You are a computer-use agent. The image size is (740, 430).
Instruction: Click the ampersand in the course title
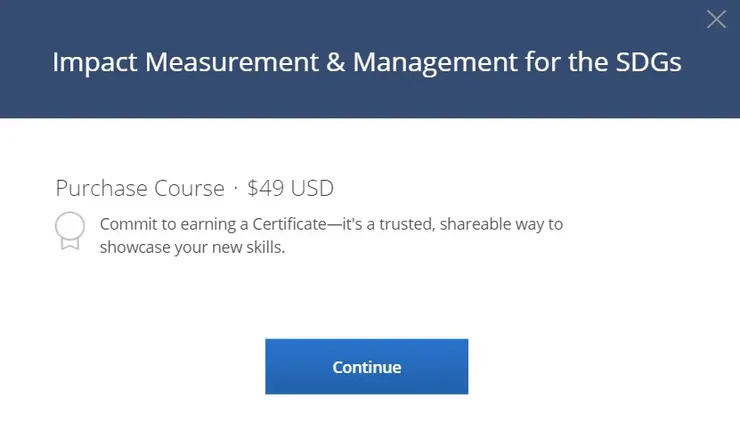point(307,62)
